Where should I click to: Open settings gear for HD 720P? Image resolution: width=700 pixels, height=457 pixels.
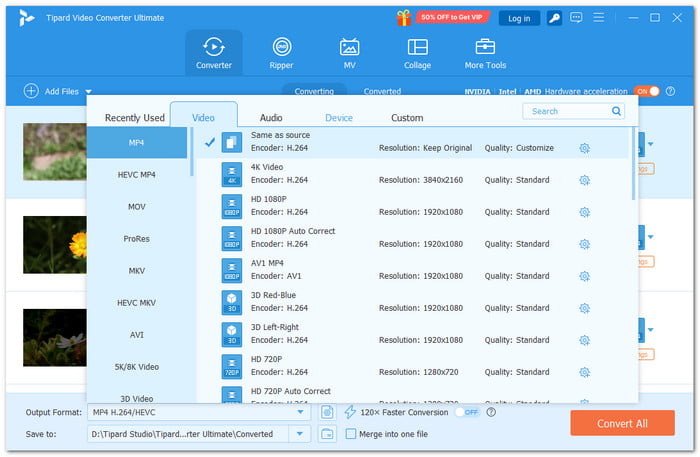coord(584,372)
